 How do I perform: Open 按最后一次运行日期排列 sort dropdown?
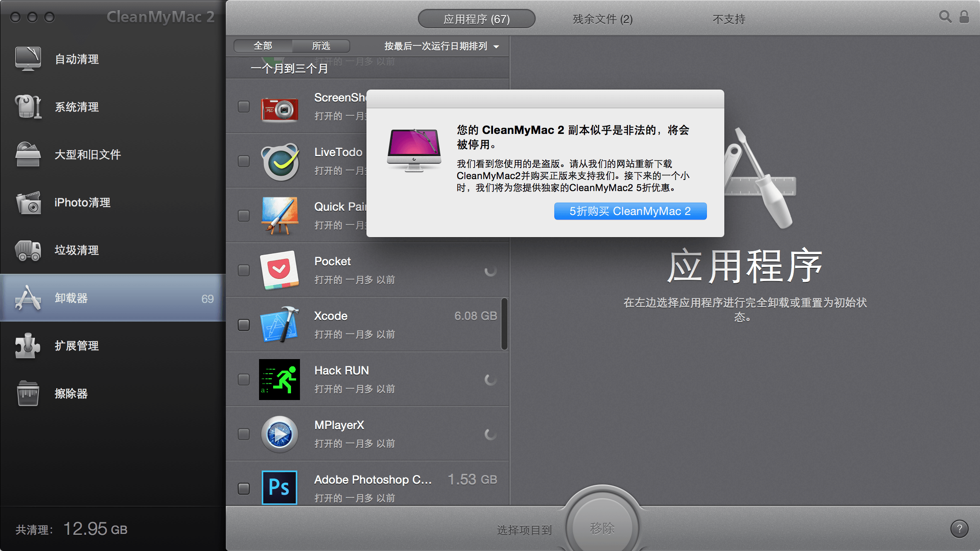pos(441,46)
